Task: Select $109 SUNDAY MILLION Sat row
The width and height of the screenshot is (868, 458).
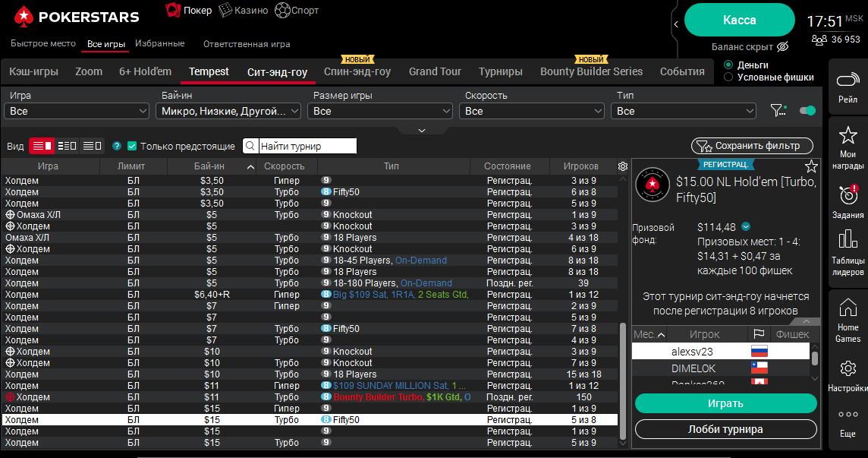Action: pyautogui.click(x=310, y=385)
